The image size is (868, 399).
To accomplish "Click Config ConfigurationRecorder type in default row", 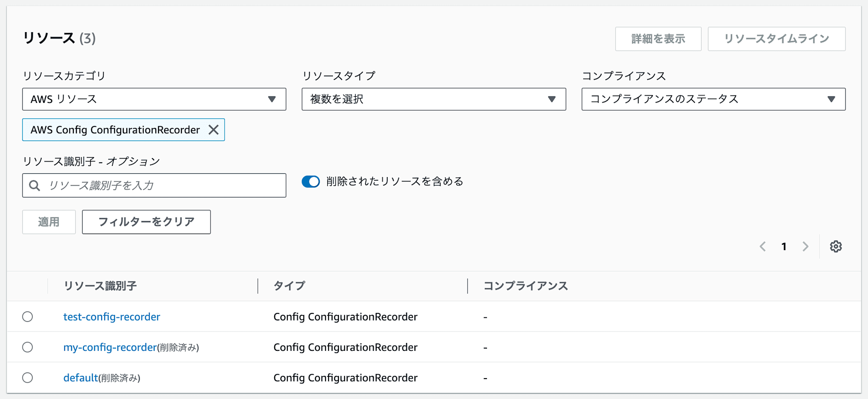I will click(345, 377).
